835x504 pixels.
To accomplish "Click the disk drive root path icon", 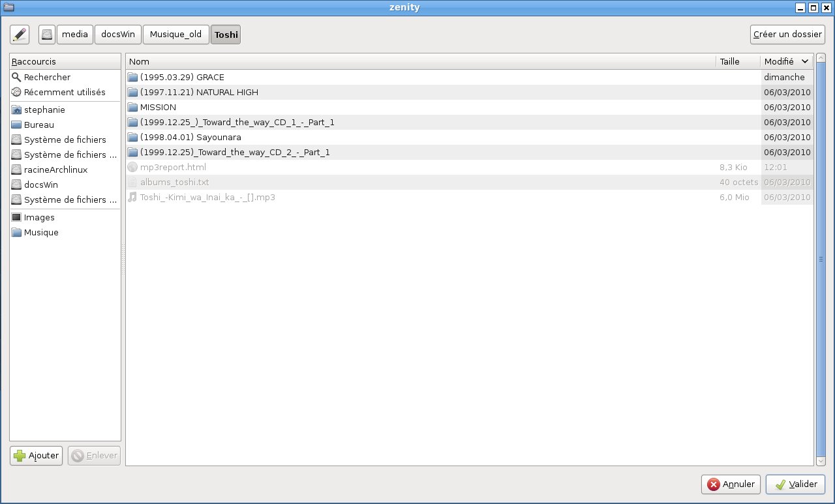I will coord(47,35).
